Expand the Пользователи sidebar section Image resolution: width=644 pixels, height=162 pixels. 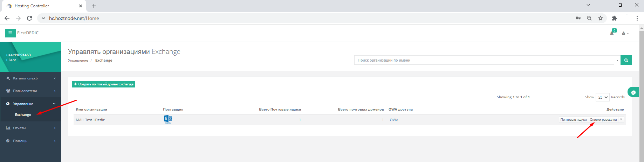(x=30, y=91)
